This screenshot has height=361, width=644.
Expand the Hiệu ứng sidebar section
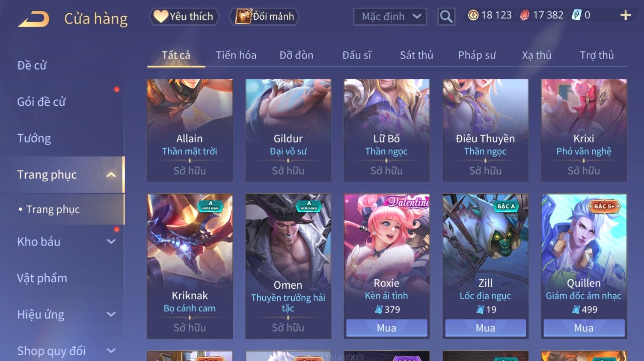(x=111, y=314)
